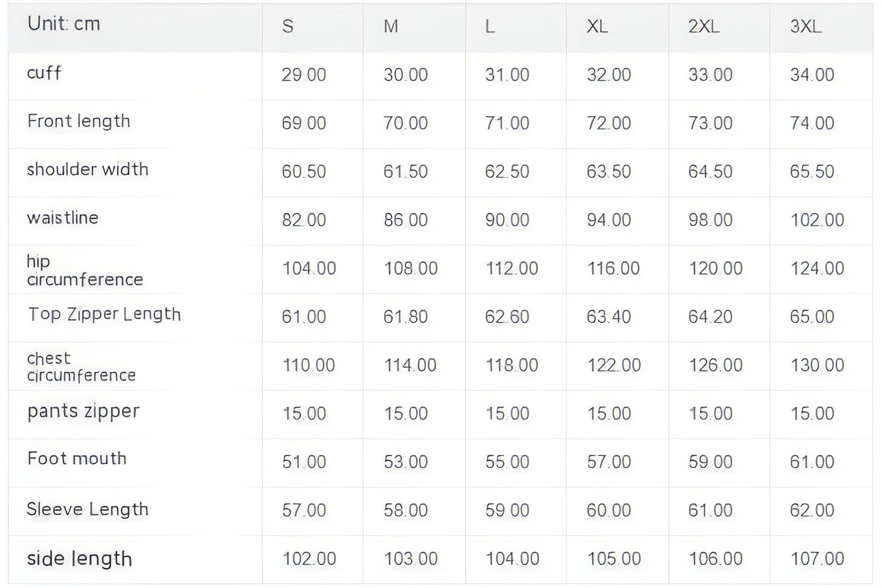882x588 pixels.
Task: Select the 3XL size column header
Action: [x=805, y=27]
